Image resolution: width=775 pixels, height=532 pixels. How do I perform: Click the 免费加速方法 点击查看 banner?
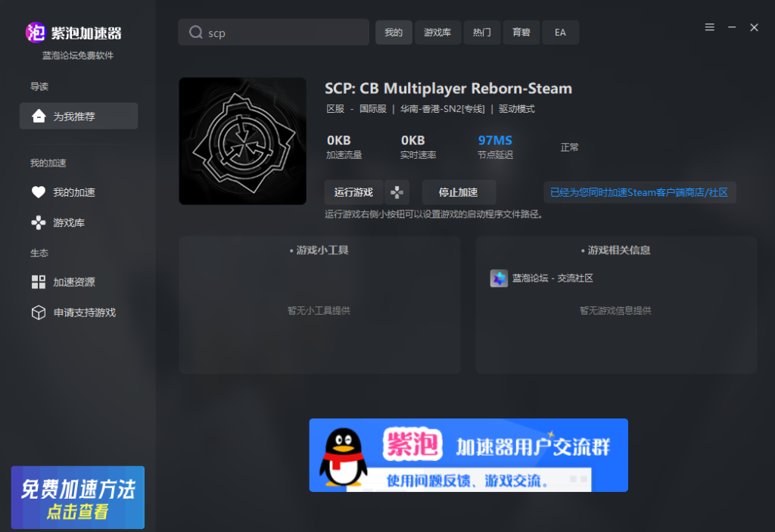78,497
